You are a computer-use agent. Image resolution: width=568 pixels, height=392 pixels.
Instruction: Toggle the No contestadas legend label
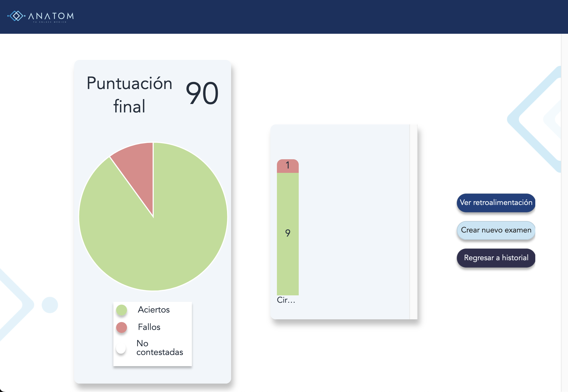click(x=159, y=348)
